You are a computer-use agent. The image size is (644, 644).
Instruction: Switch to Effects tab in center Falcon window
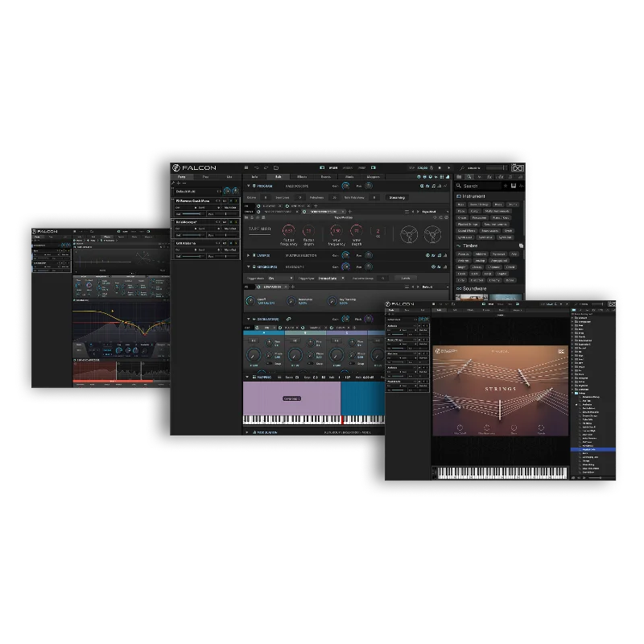[302, 176]
